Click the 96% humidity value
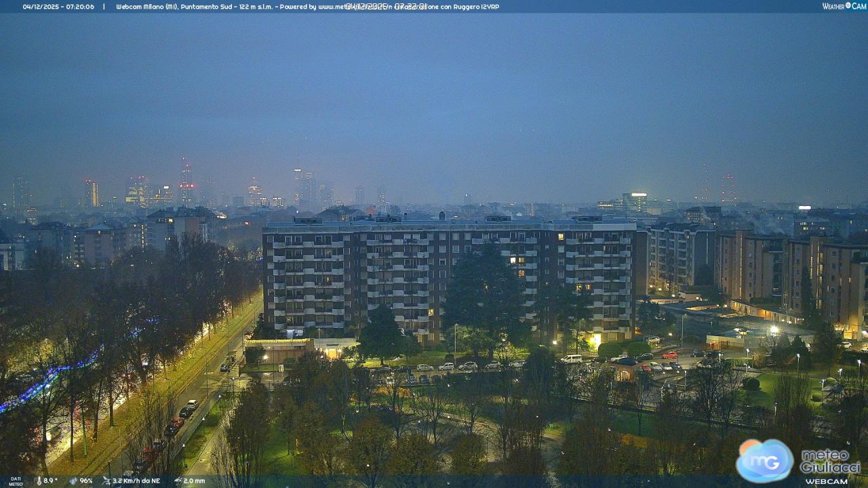Viewport: 868px width, 488px height. tap(86, 481)
